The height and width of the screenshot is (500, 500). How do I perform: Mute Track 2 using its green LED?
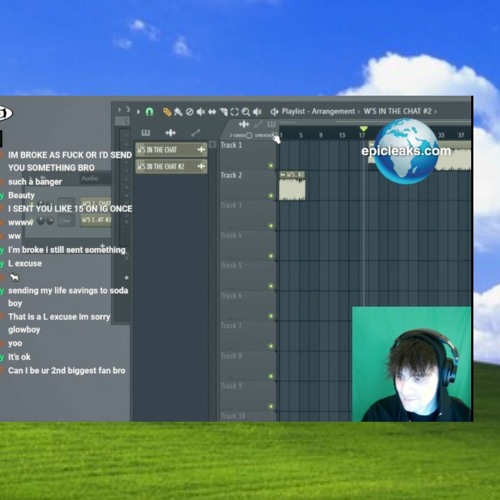[x=271, y=196]
